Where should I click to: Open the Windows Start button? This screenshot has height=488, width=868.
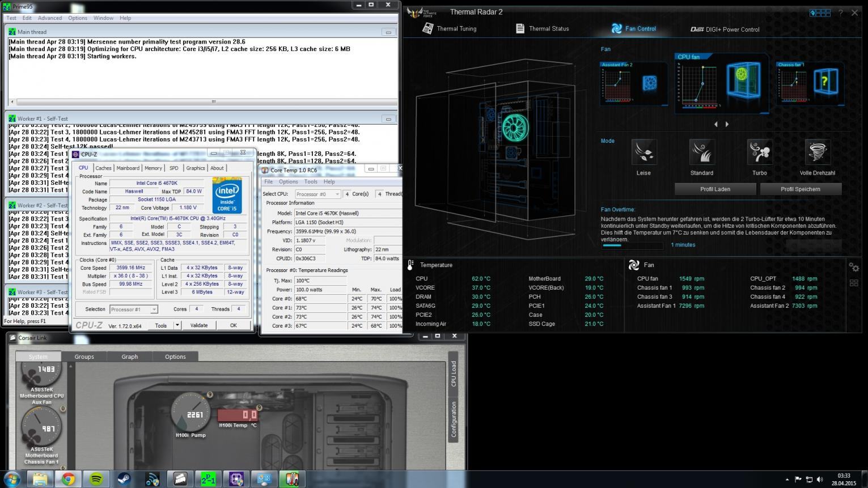(x=12, y=479)
